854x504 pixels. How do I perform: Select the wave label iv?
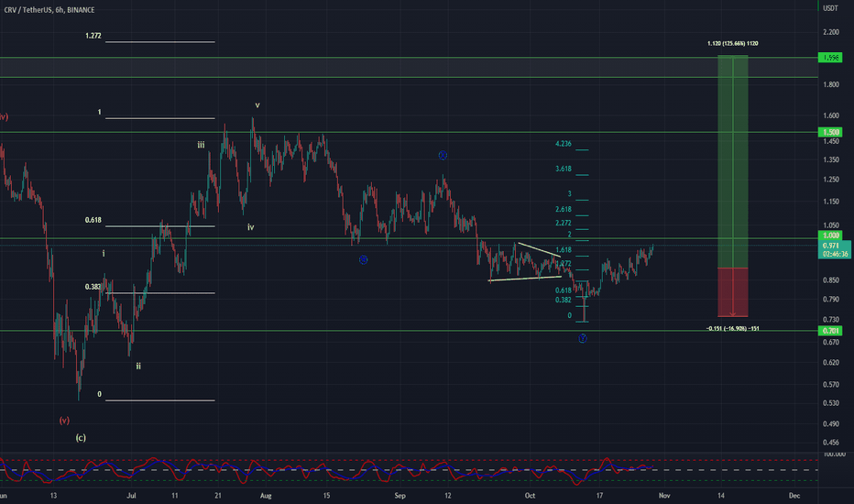coord(250,227)
